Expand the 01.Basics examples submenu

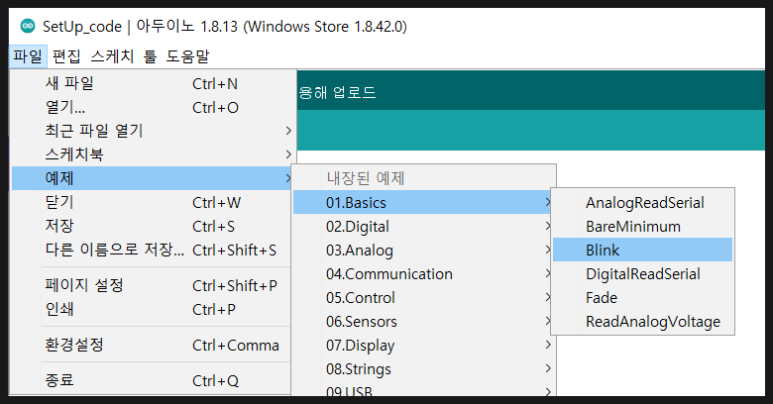click(x=422, y=202)
